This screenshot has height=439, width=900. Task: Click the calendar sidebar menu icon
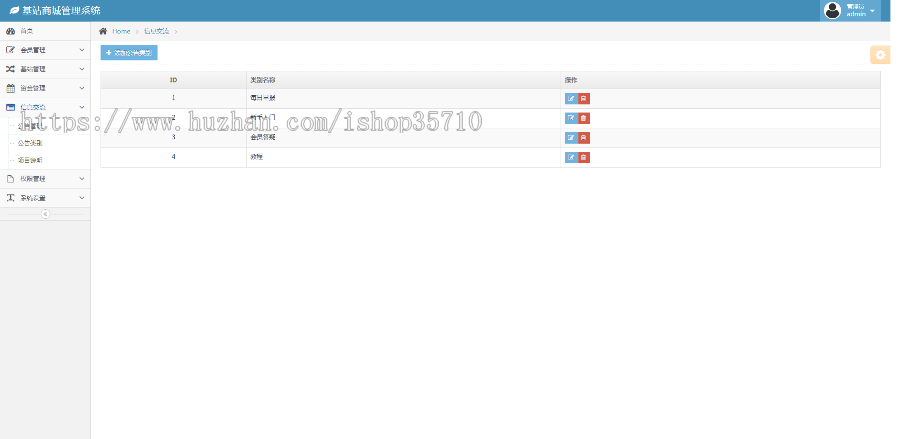pyautogui.click(x=10, y=88)
